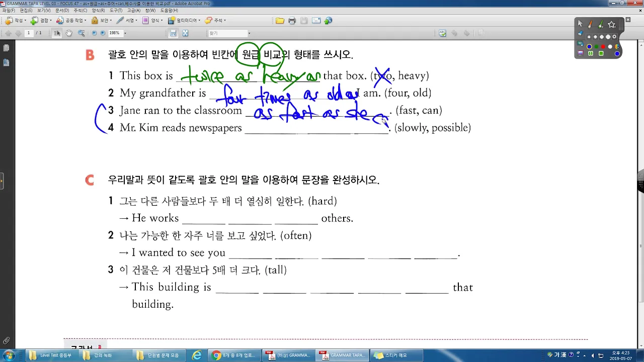Click the scrolling page view icon
Viewport: 644px width, 362px height.
click(x=173, y=33)
